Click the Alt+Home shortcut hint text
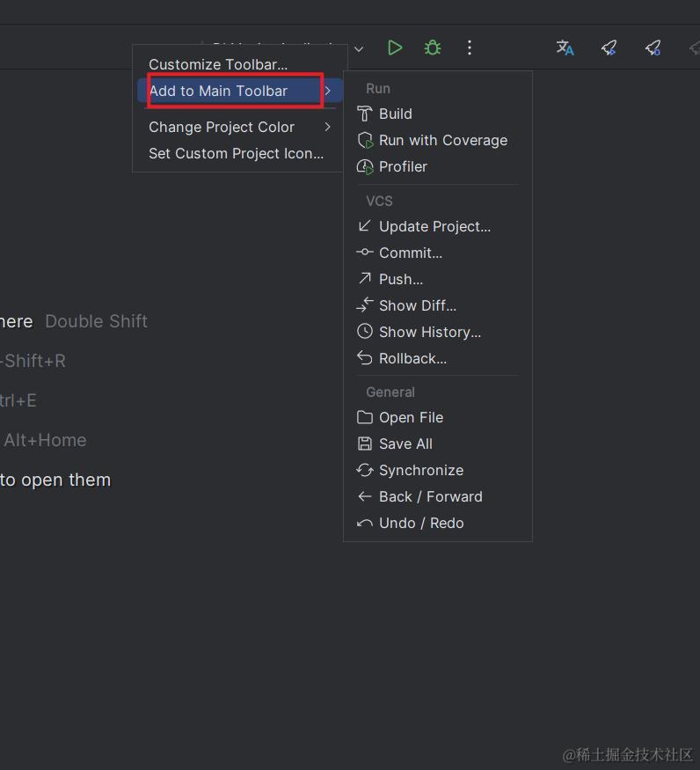Viewport: 700px width, 770px height. pos(45,441)
